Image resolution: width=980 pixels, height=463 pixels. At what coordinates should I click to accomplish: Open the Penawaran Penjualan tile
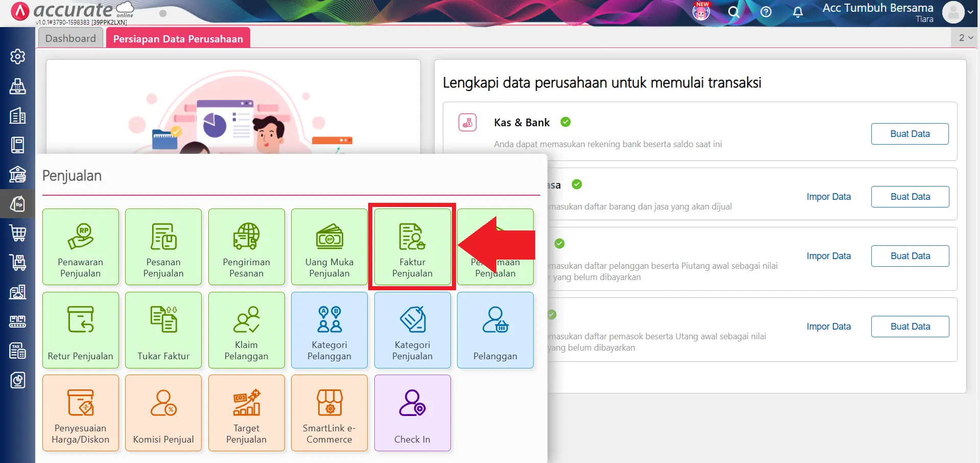(x=81, y=247)
